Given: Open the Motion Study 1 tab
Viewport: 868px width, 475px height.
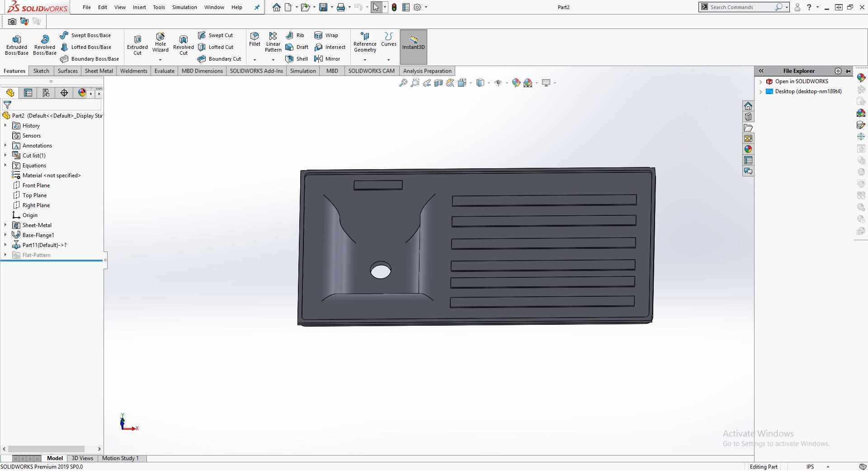Looking at the screenshot, I should pos(120,458).
